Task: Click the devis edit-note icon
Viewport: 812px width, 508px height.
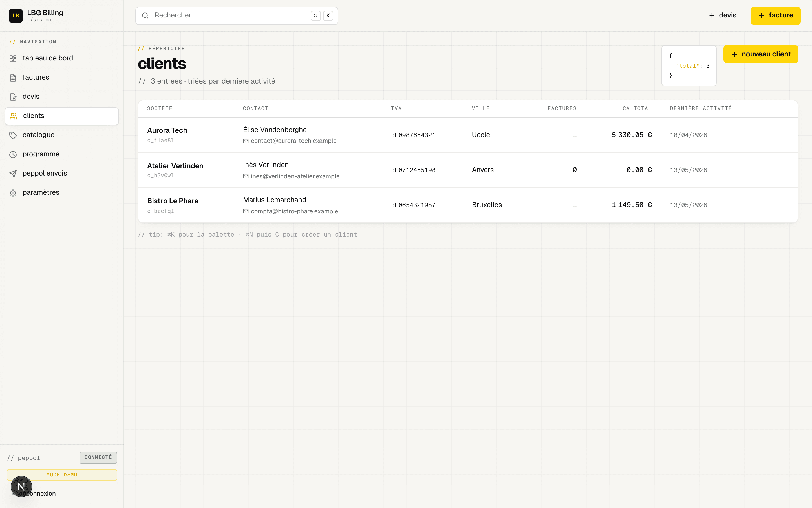Action: pos(13,97)
